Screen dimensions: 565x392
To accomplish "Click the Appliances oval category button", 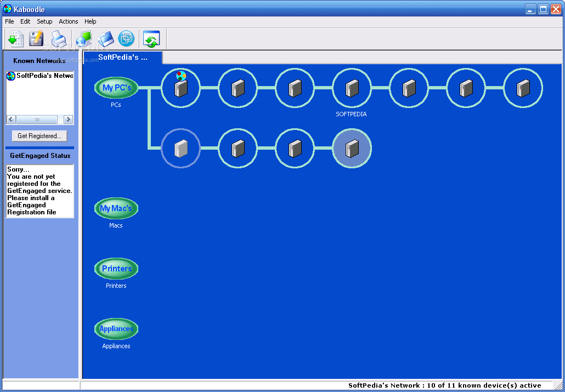I will click(116, 328).
